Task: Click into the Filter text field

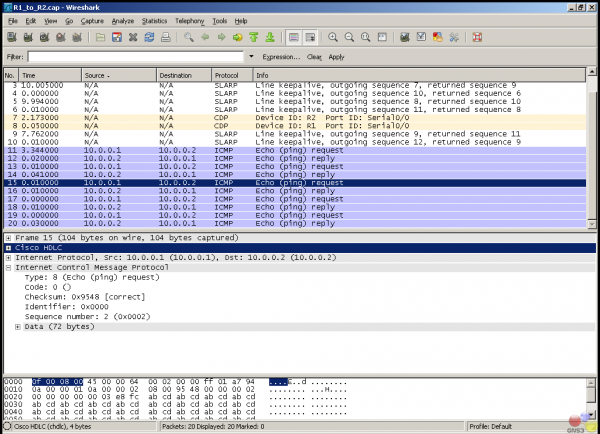Action: [x=135, y=57]
